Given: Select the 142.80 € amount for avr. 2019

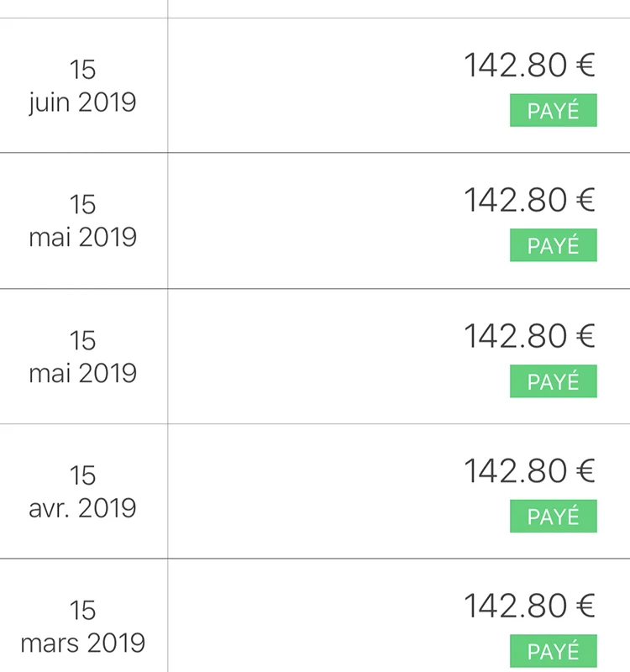Looking at the screenshot, I should (x=530, y=471).
